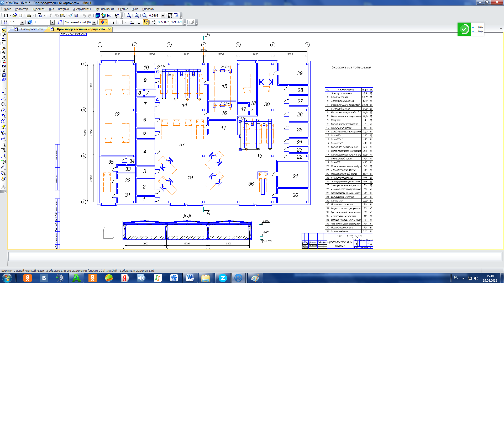Select the Arc tool
The image size is (504, 428).
point(3,110)
